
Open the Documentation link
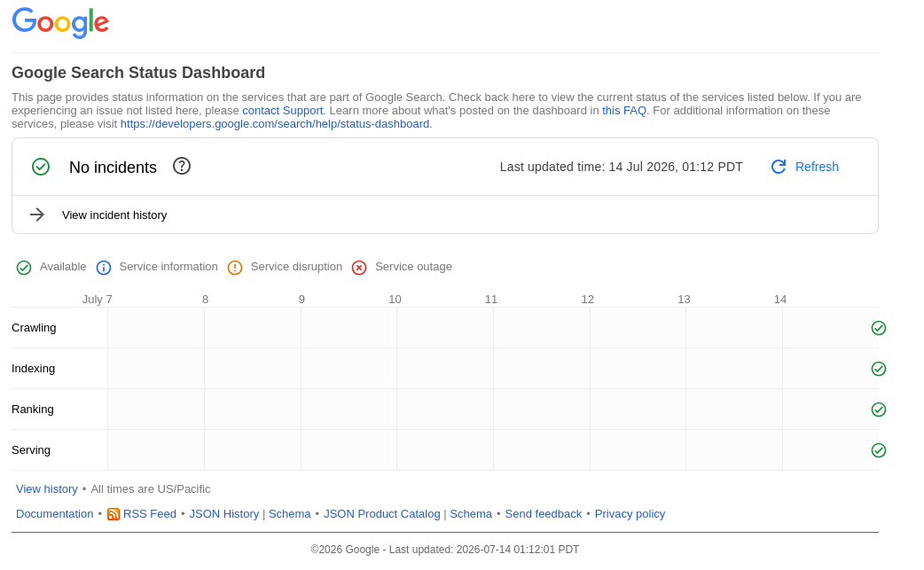coord(54,513)
